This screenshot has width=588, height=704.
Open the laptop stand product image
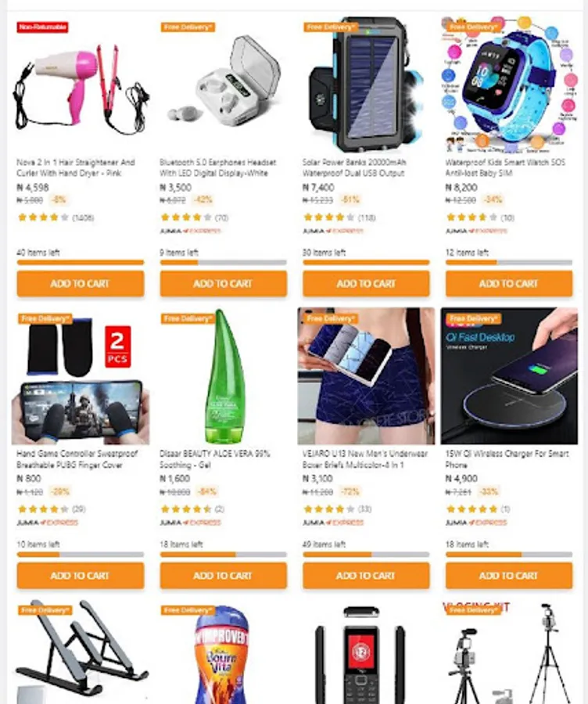81,652
